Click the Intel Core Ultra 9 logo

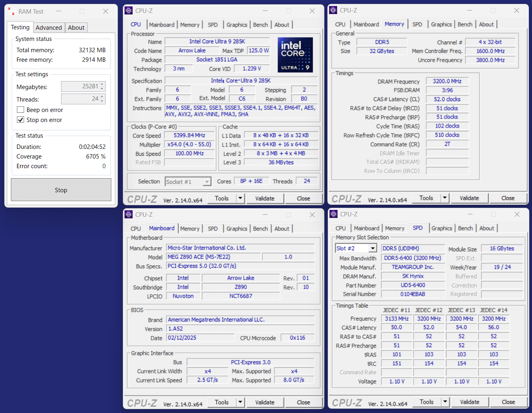pos(295,55)
